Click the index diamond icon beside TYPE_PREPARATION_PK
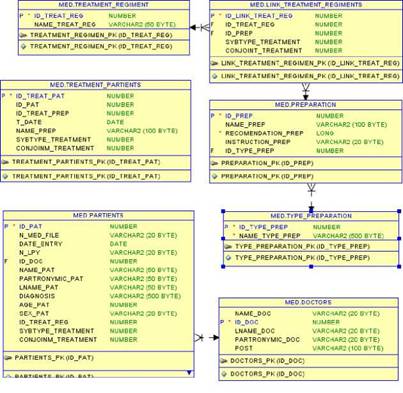Image resolution: width=403 pixels, height=393 pixels. [x=228, y=258]
